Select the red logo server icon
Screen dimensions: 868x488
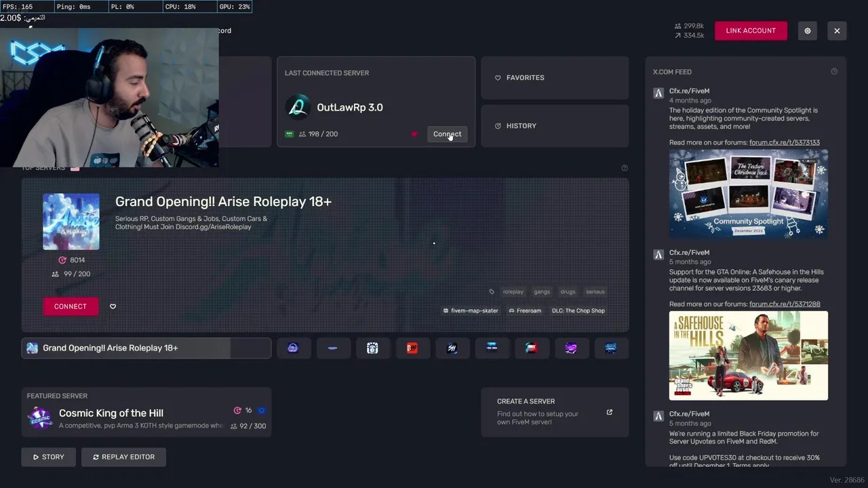coord(412,348)
